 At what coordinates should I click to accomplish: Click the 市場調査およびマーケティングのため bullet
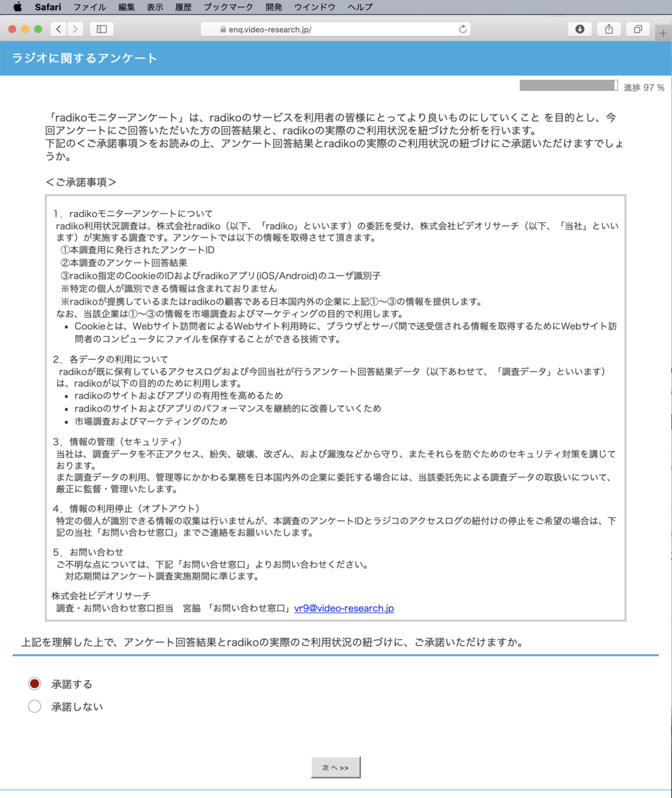(151, 421)
